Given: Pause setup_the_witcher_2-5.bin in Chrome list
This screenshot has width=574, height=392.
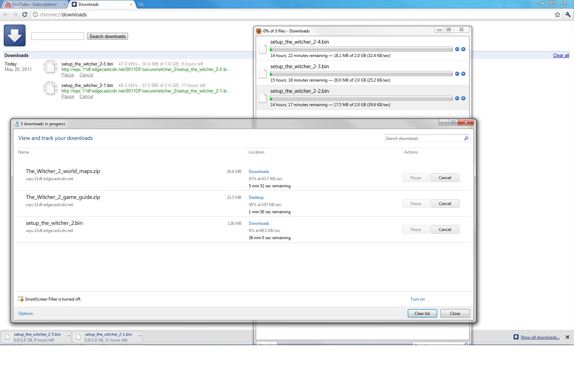Looking at the screenshot, I should (68, 75).
